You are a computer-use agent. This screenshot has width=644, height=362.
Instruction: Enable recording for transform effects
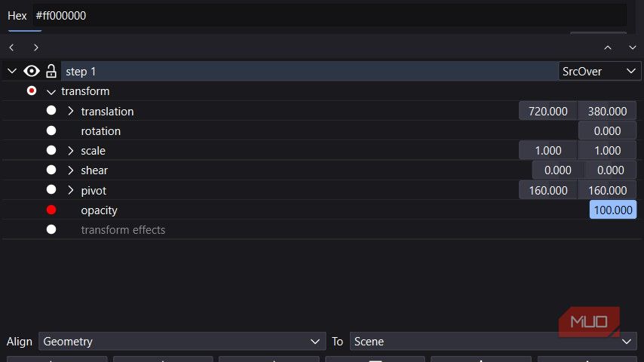tap(51, 229)
